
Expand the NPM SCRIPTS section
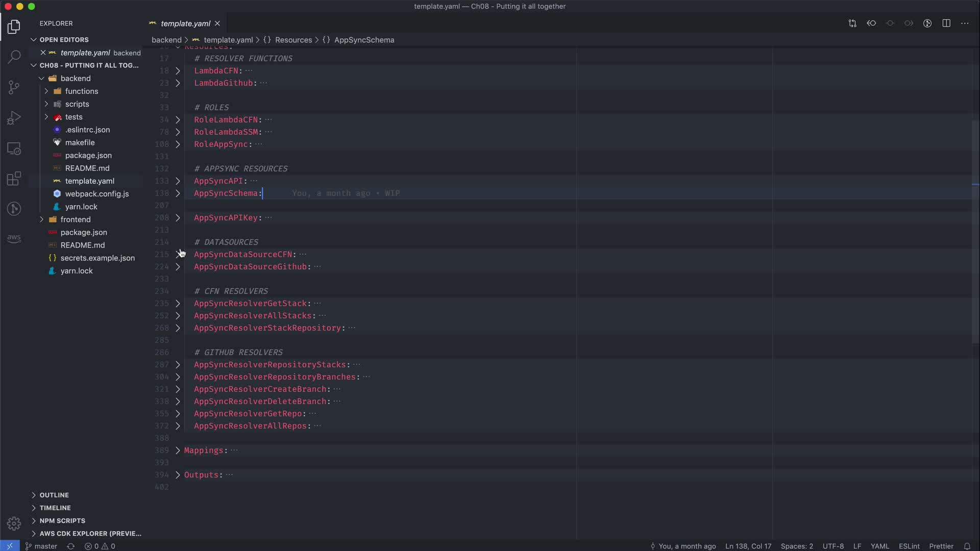[62, 520]
